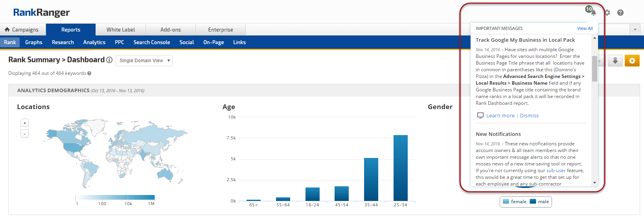Click the View All messages link
This screenshot has width=644, height=219.
585,28
